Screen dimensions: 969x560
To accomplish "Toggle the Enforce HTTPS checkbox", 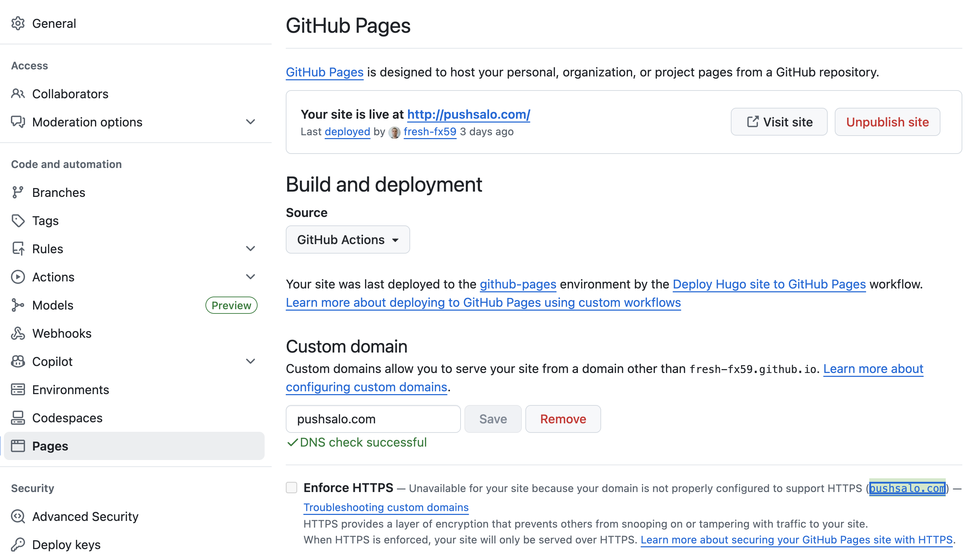I will click(x=291, y=487).
